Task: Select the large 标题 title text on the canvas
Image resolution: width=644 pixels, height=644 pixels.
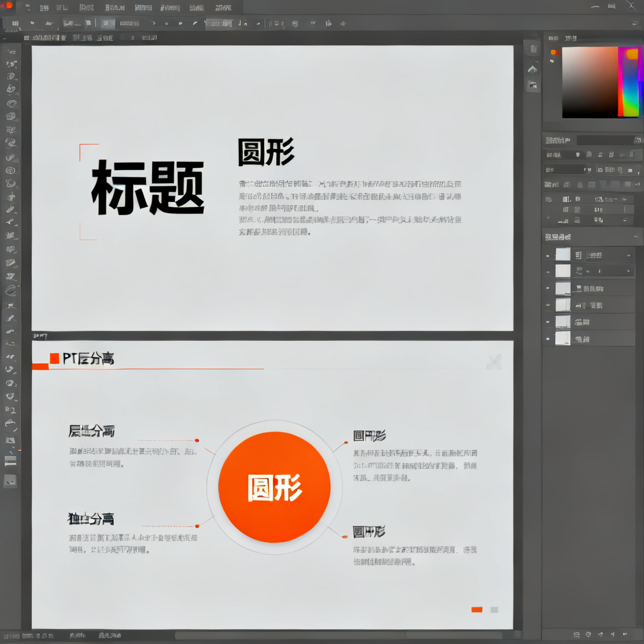Action: [148, 187]
